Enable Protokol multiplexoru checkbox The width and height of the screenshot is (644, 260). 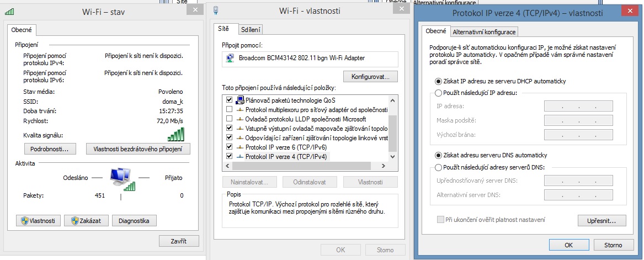229,110
